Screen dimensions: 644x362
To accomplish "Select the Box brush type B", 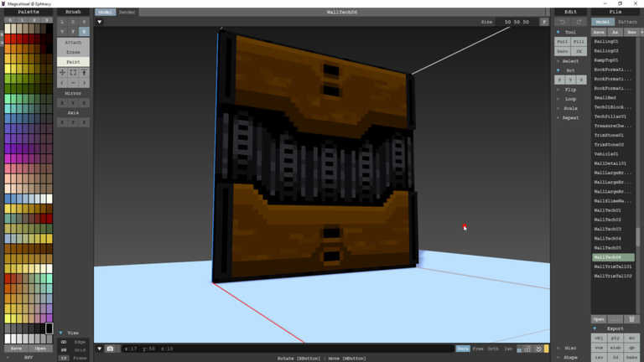I will 84,32.
